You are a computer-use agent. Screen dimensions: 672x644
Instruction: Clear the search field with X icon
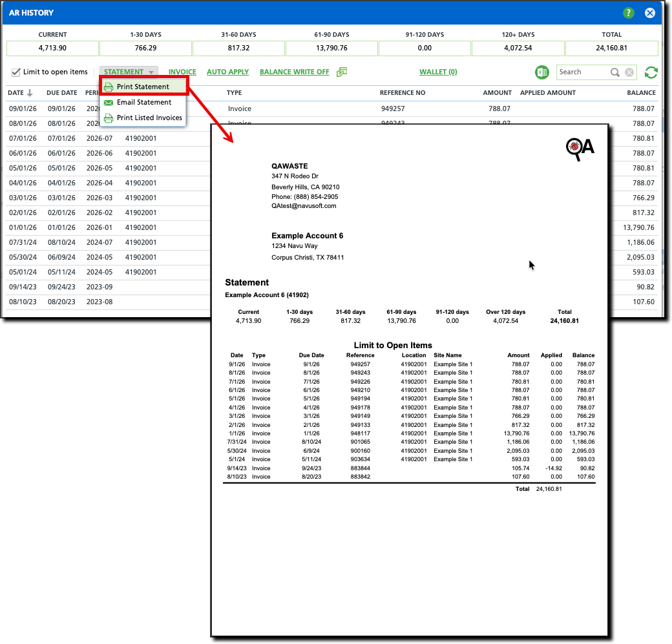coord(629,72)
